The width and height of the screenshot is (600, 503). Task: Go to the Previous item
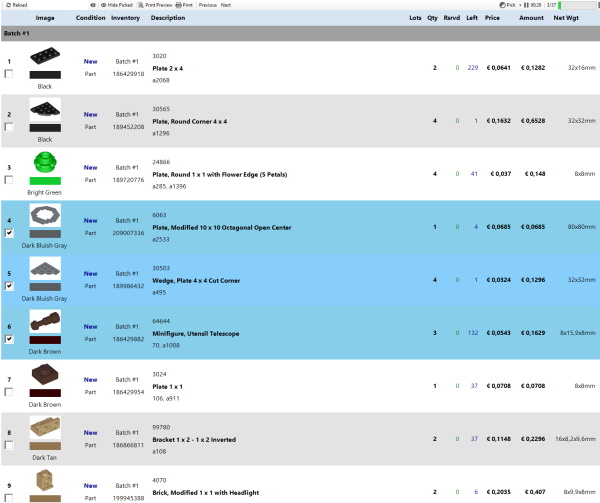click(x=207, y=5)
